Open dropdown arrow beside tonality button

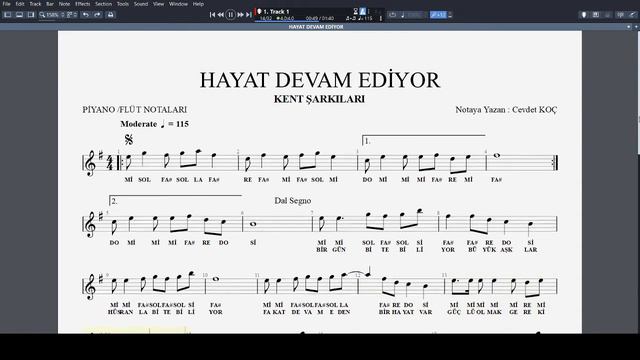tap(450, 15)
